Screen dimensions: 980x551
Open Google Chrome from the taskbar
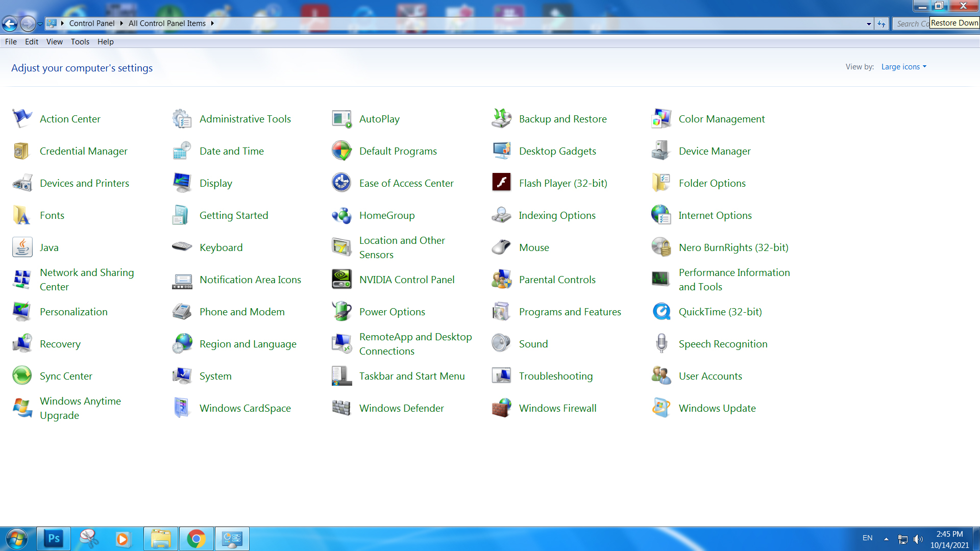[x=196, y=539]
